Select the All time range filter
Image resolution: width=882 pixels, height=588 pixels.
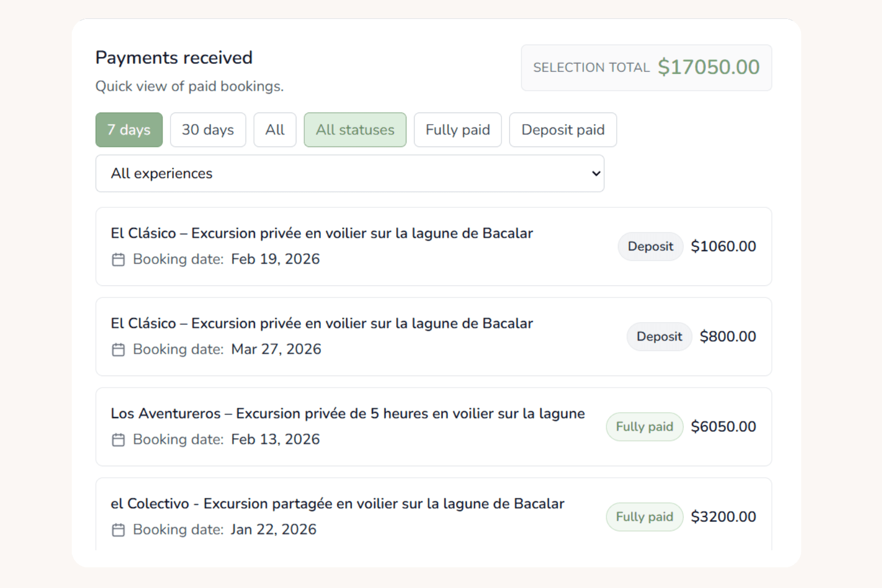[275, 130]
